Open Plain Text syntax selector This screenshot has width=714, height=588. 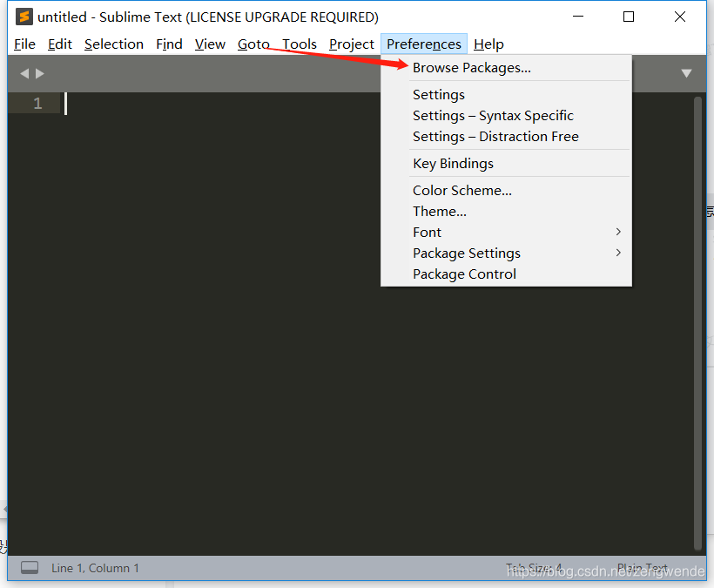pos(642,569)
